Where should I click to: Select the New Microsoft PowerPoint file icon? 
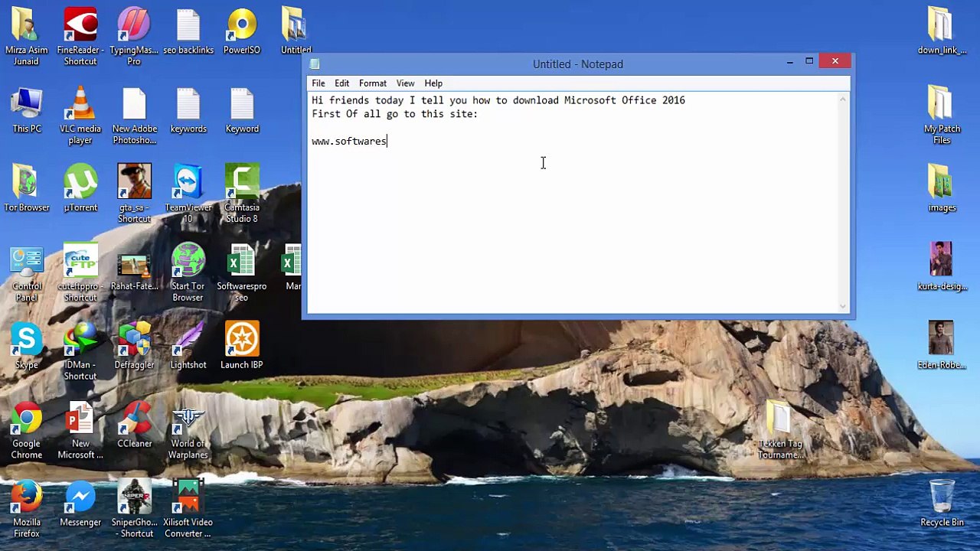pyautogui.click(x=80, y=431)
